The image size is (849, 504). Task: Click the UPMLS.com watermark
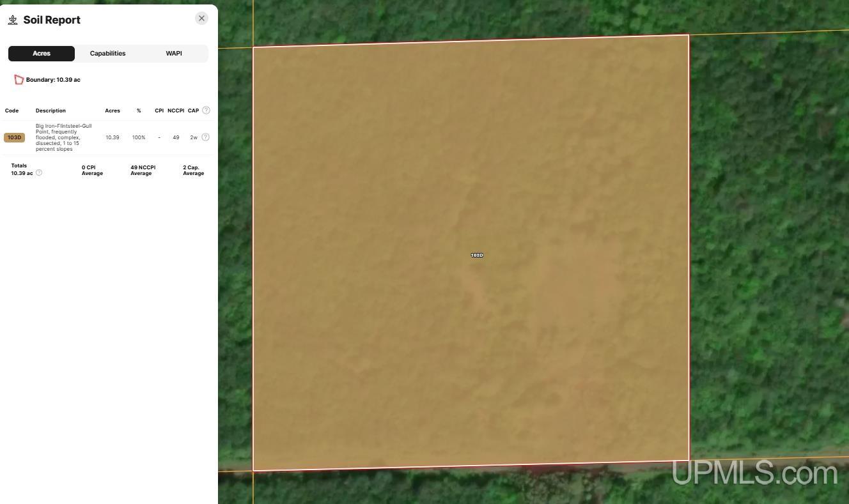coord(754,473)
